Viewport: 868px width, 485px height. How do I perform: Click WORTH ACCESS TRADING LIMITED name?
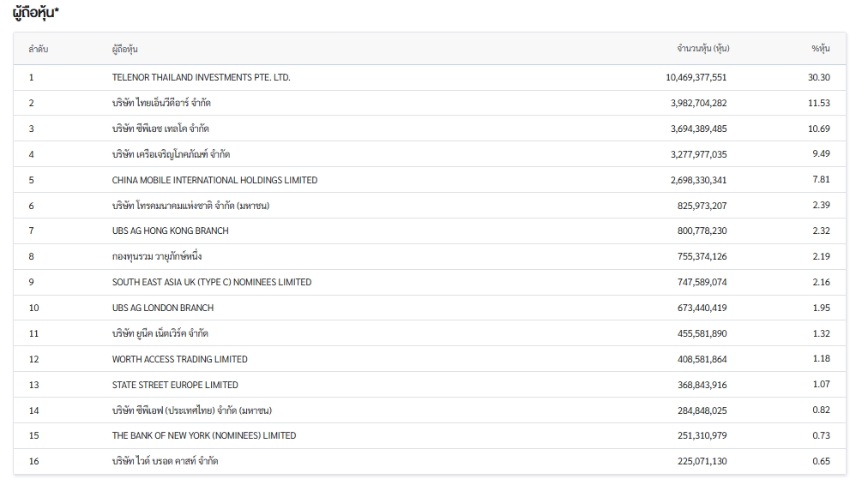point(179,359)
